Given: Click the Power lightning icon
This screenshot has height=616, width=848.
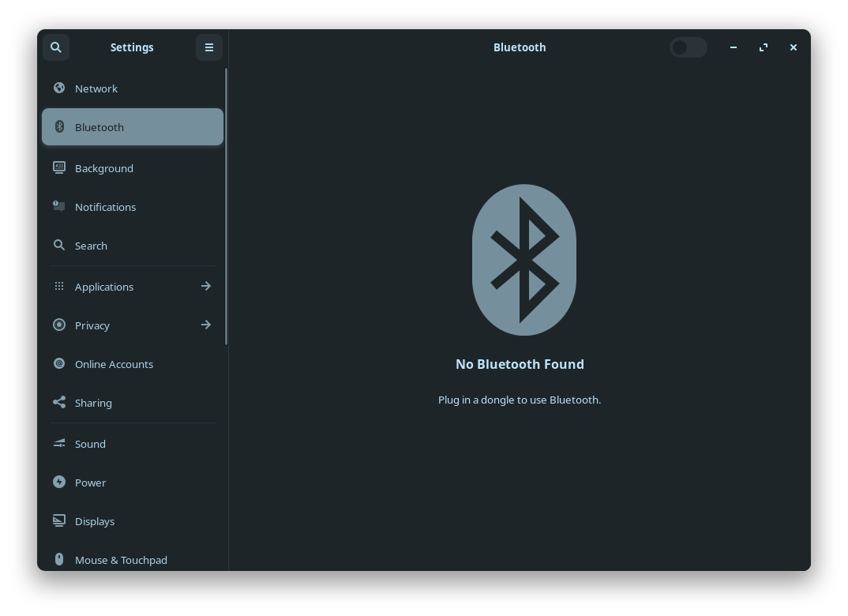Looking at the screenshot, I should (x=59, y=482).
